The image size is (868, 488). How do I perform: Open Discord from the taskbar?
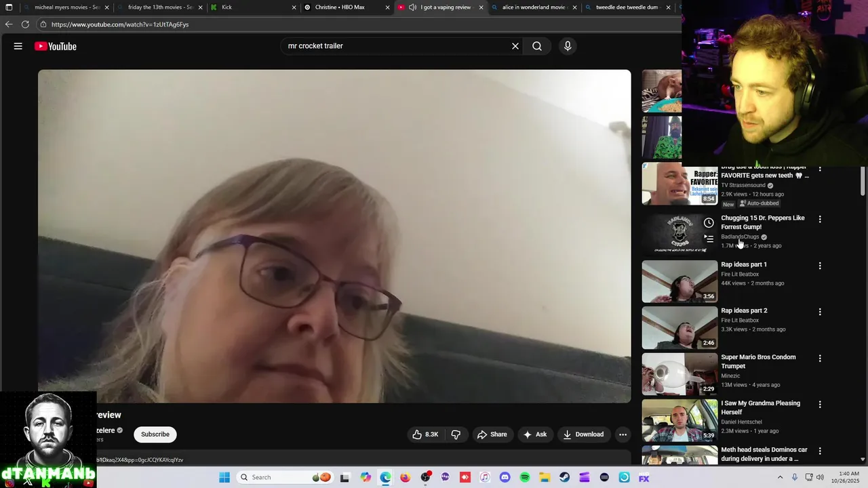tap(505, 477)
